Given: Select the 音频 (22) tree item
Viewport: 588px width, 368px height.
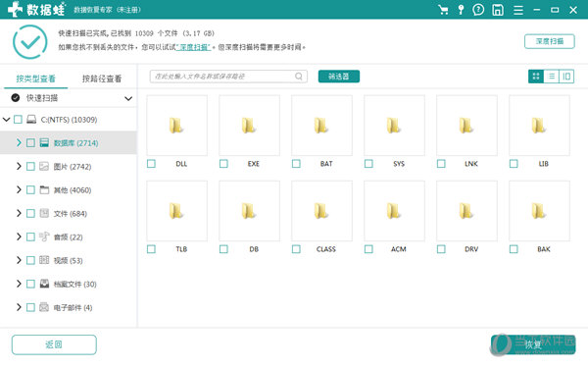Looking at the screenshot, I should [68, 237].
